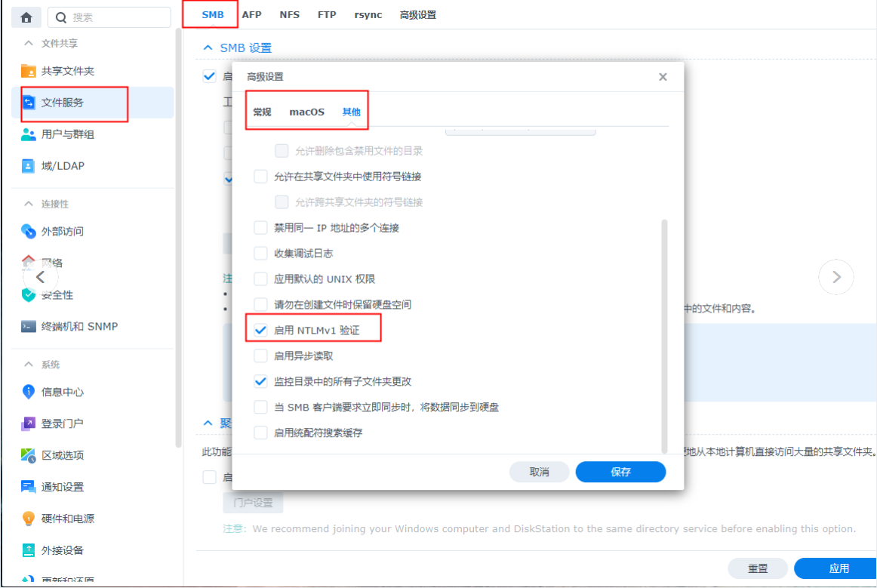Screen dimensions: 877x588
Task: Open the Hardware & Power (硬件和电源) icon
Action: pos(28,519)
